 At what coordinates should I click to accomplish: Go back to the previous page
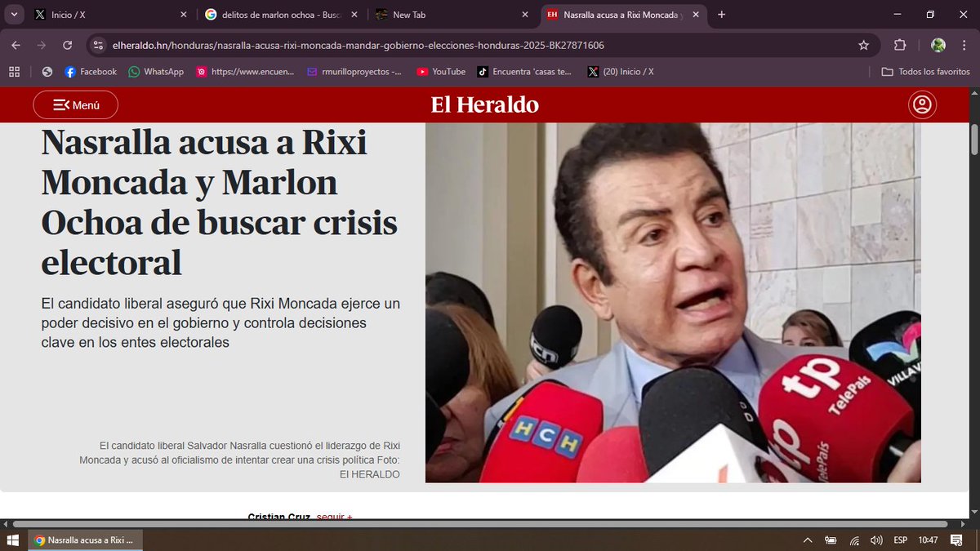click(16, 45)
